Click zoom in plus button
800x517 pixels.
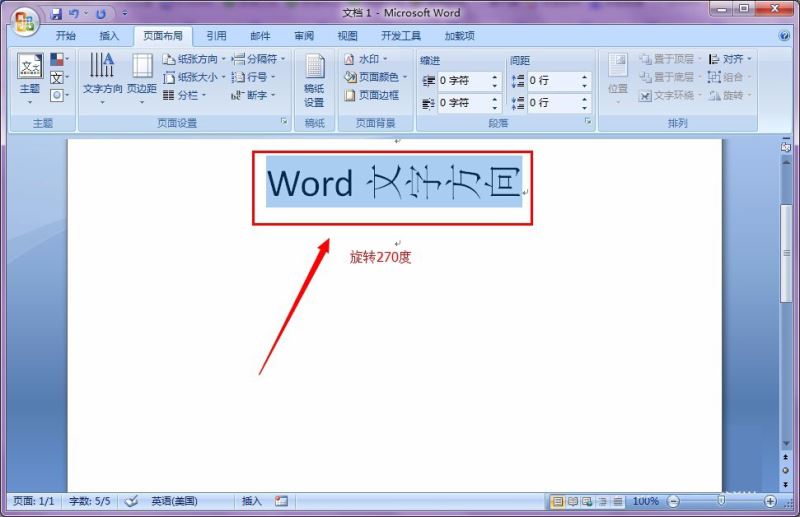point(770,502)
